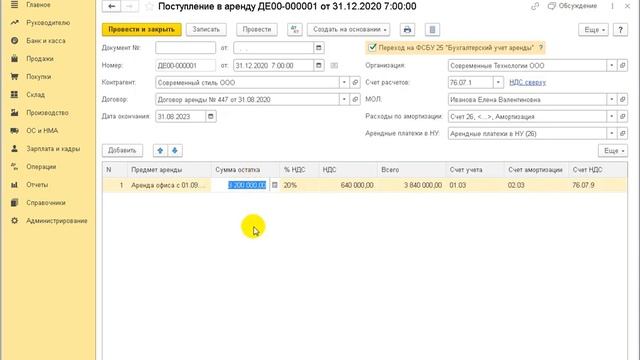
Task: Click the icon right of the document date calendar
Action: click(x=334, y=65)
